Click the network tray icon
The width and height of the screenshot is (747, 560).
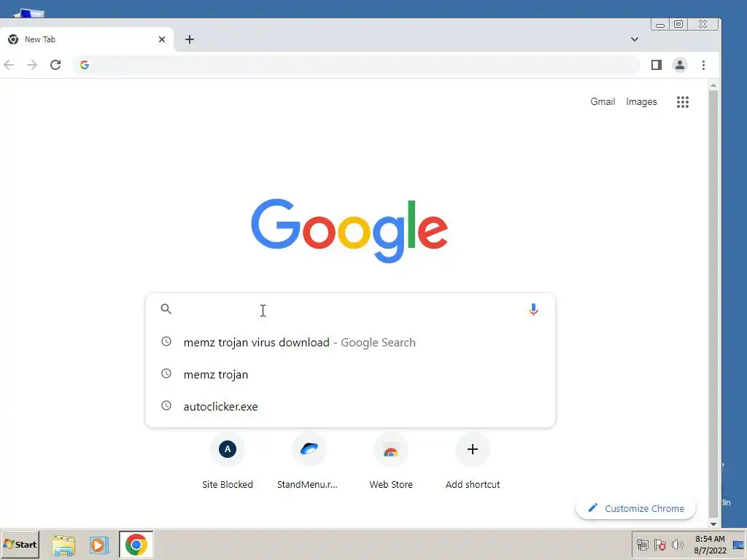[x=642, y=544]
